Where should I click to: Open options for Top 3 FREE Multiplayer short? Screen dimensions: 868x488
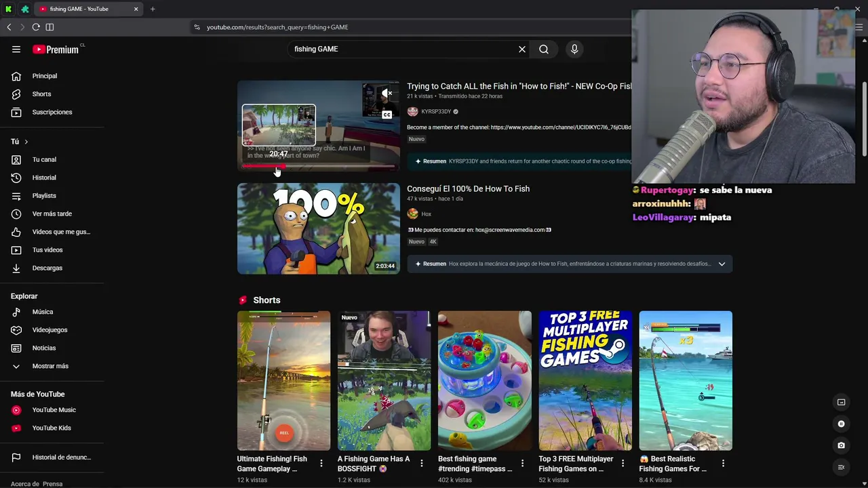[623, 464]
